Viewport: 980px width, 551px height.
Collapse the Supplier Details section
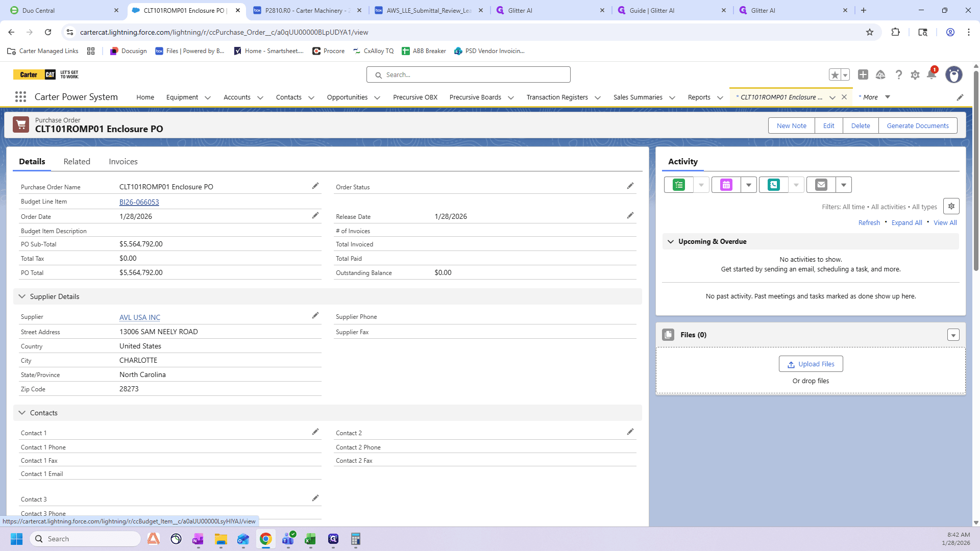click(22, 296)
